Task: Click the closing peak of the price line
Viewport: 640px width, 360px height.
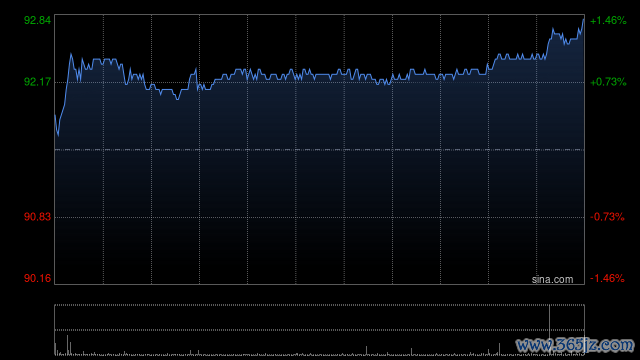Action: pos(583,20)
